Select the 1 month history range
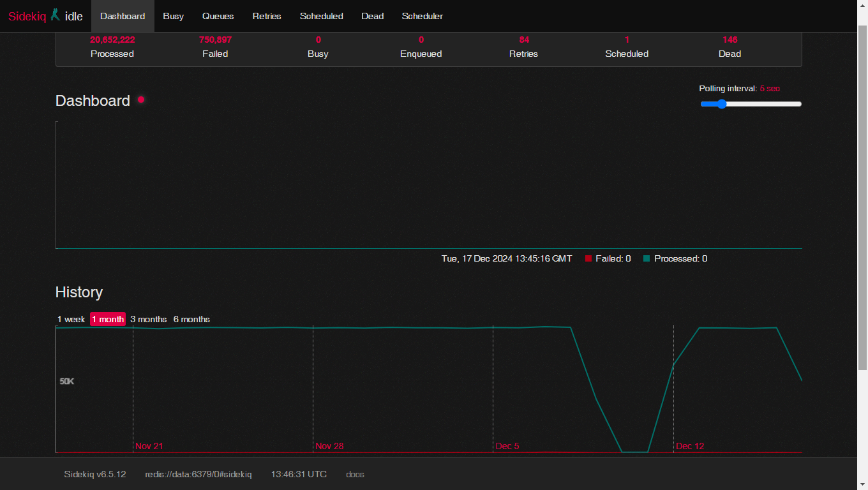868x490 pixels. (x=108, y=319)
